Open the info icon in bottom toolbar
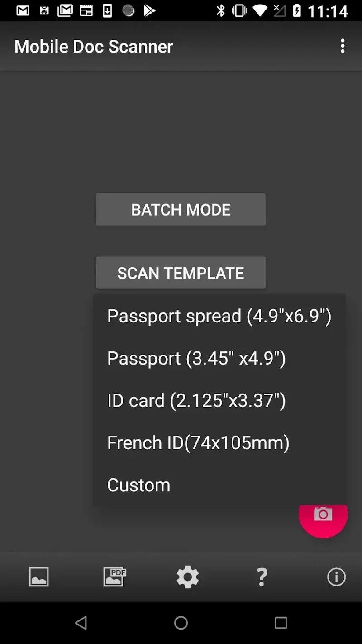Screen dimensions: 362x644 coord(336,577)
